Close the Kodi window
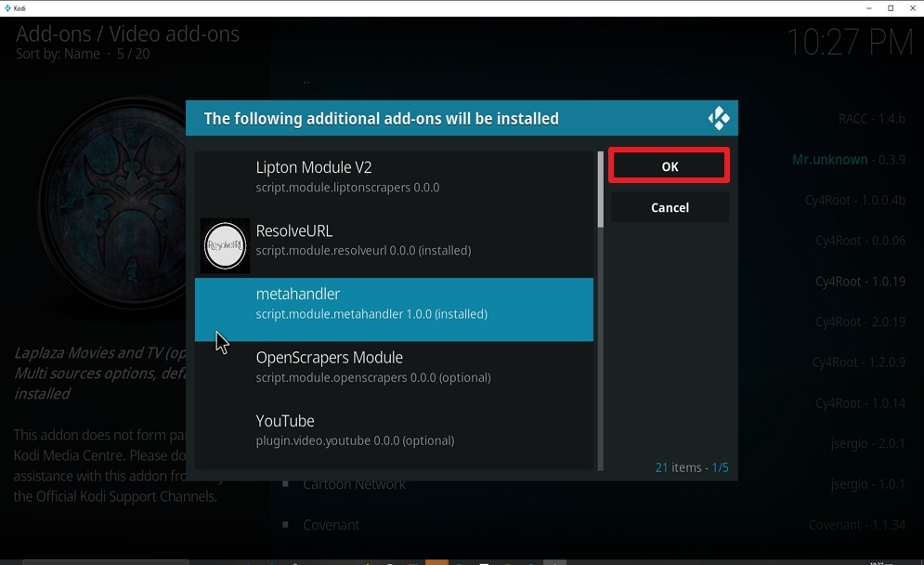This screenshot has height=565, width=924. click(913, 8)
